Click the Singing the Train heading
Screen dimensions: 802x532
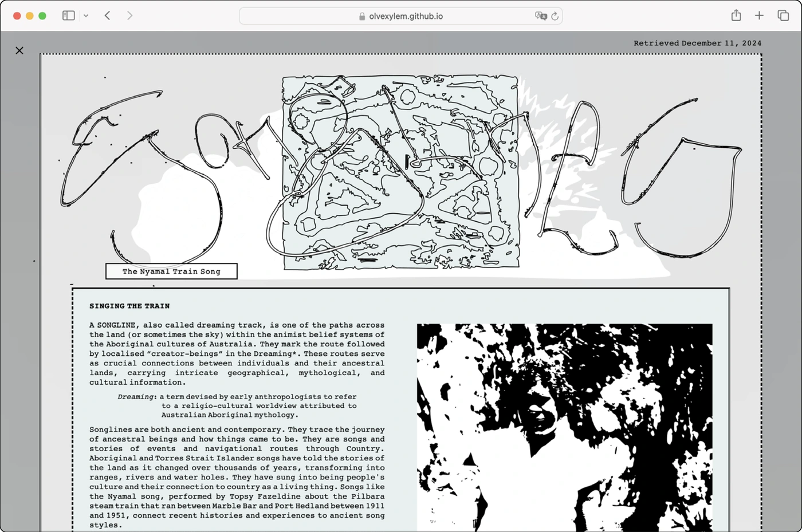129,306
